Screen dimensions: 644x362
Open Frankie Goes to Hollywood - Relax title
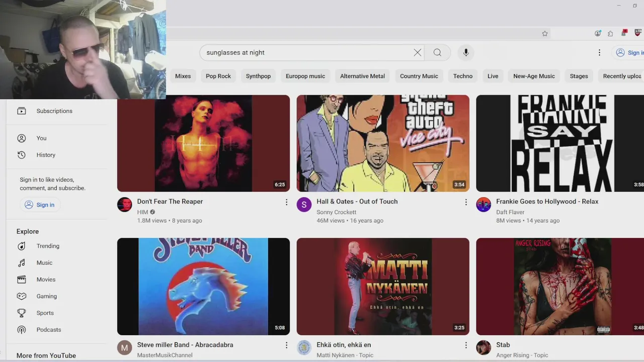[547, 202]
